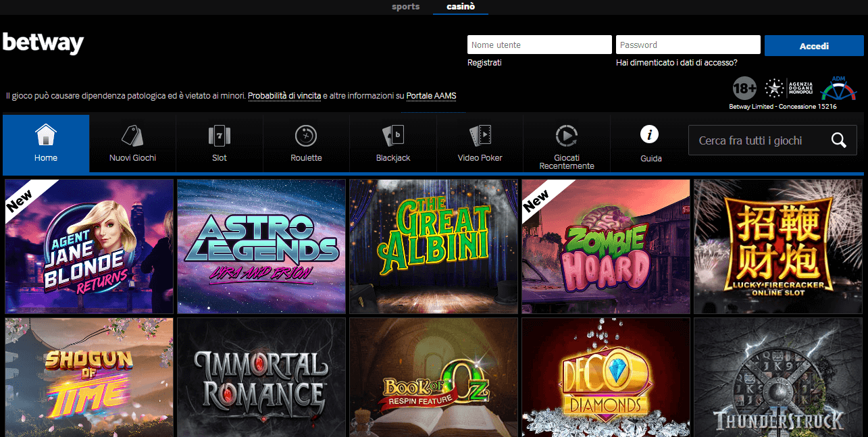The width and height of the screenshot is (868, 437).
Task: Open the Blackjack category label
Action: pyautogui.click(x=393, y=158)
